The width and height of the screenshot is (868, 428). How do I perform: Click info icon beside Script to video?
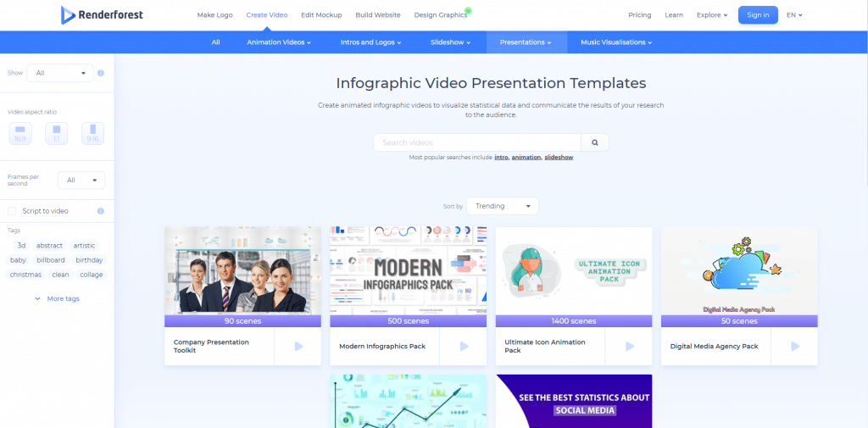pyautogui.click(x=101, y=211)
